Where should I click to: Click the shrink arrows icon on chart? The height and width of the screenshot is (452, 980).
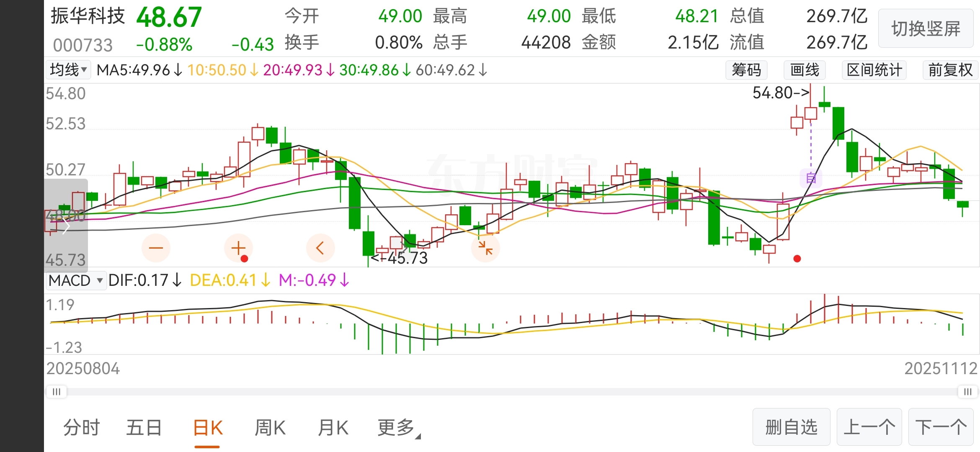485,248
